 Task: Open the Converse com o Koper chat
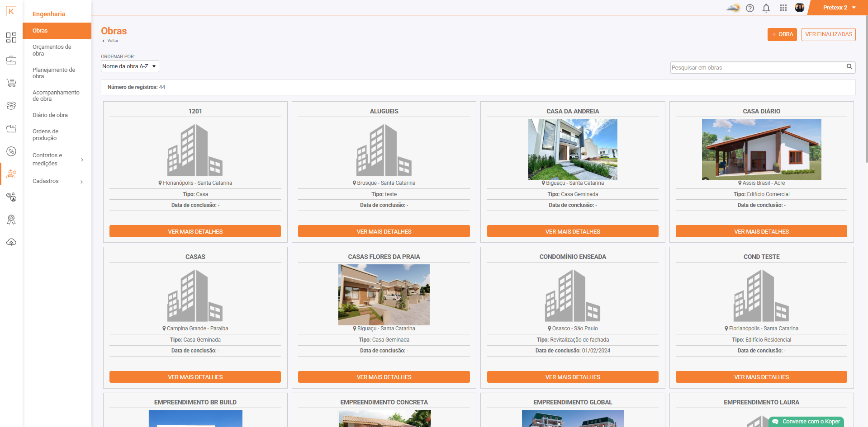tap(806, 422)
